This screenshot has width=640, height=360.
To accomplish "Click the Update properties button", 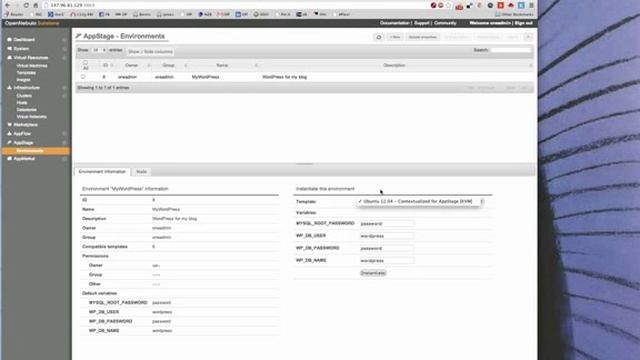I will pos(422,37).
